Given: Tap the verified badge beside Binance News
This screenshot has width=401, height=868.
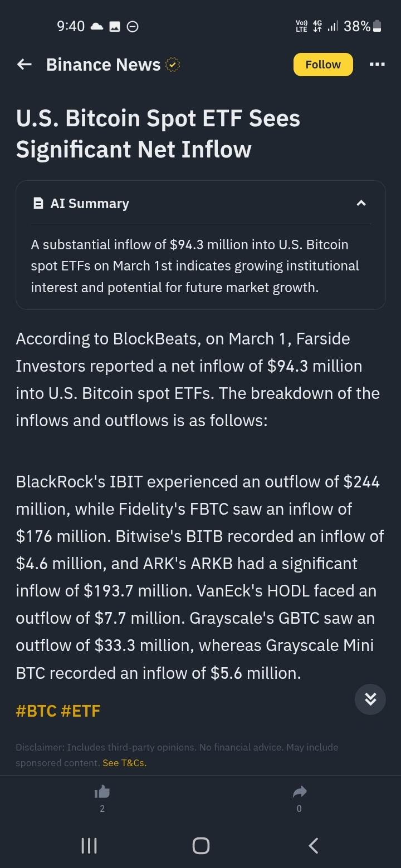Looking at the screenshot, I should (173, 65).
